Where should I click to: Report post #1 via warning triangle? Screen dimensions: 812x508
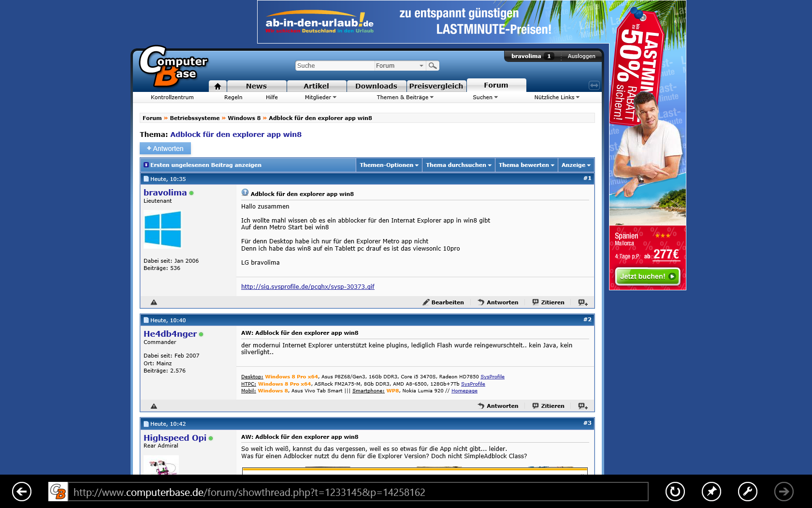154,302
